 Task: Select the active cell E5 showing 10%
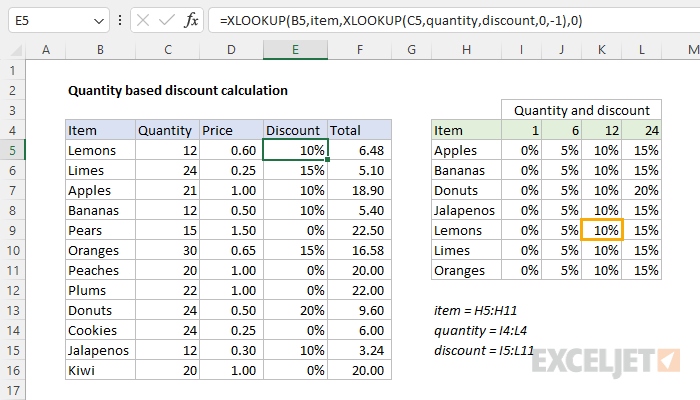296,150
